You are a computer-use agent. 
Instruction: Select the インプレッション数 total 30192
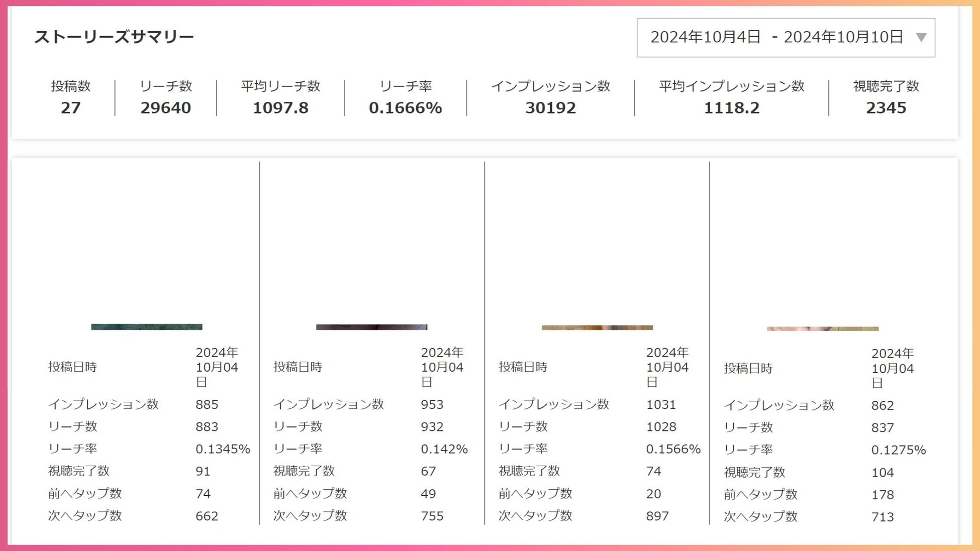pos(550,108)
